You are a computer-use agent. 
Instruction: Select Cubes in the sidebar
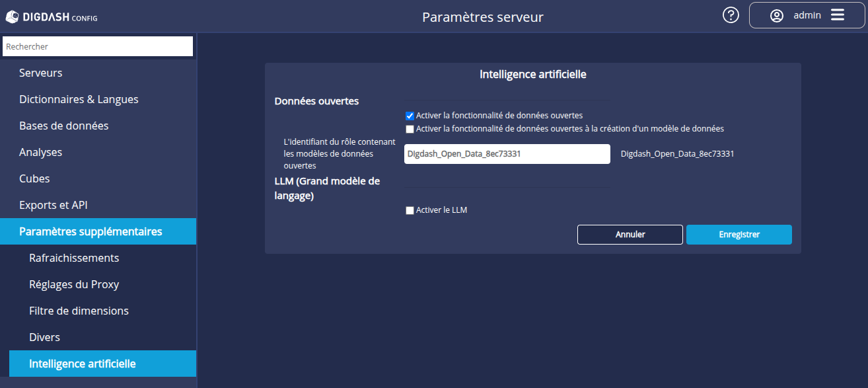coord(34,178)
